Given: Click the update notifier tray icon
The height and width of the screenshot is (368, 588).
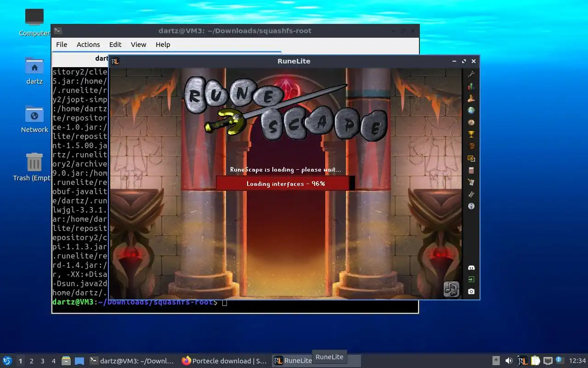Looking at the screenshot, I should point(560,360).
